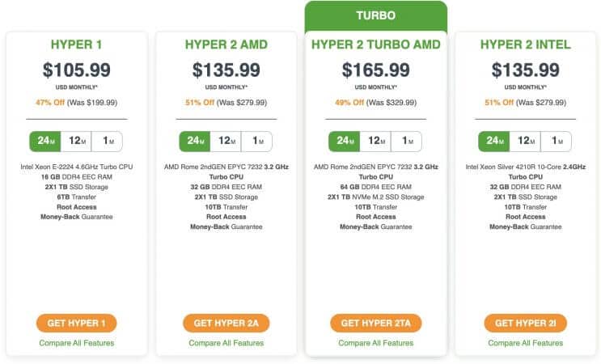This screenshot has height=364, width=601.
Task: Open Compare All Features under Hyper 2 Turbo AMD
Action: 375,343
